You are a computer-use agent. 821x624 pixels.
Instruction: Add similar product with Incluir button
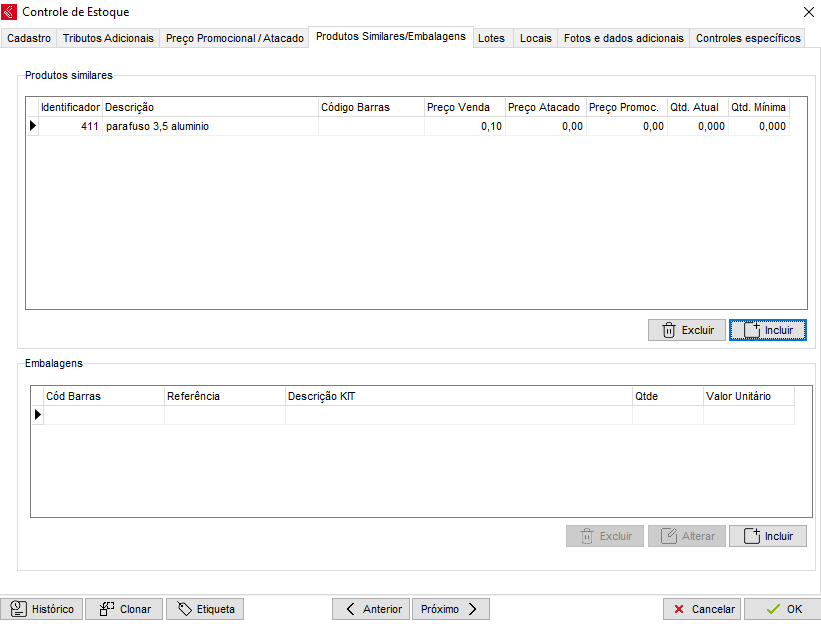coord(767,330)
